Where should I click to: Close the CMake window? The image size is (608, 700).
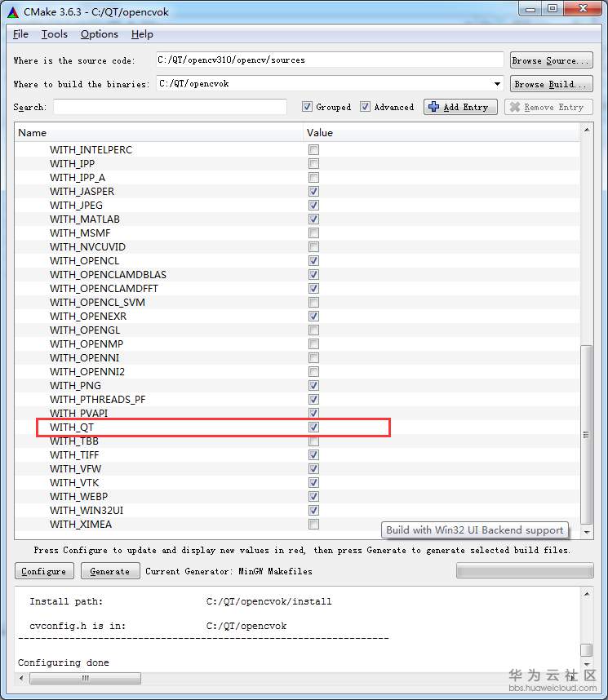pos(583,8)
